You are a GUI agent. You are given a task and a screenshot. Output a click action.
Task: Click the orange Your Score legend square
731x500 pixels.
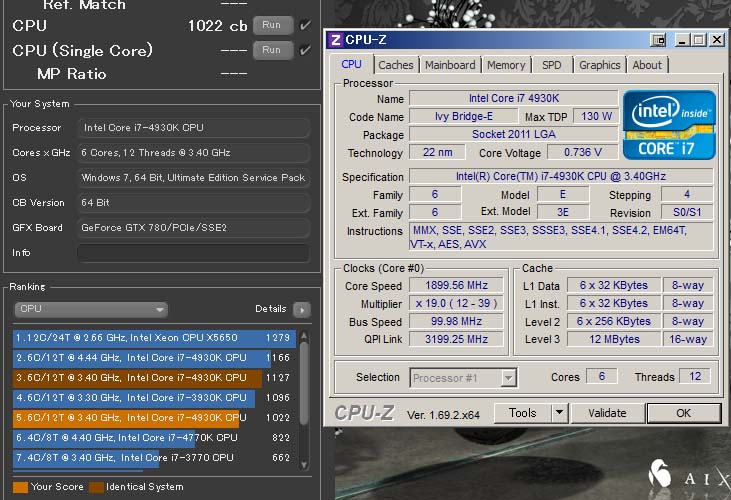click(x=22, y=487)
